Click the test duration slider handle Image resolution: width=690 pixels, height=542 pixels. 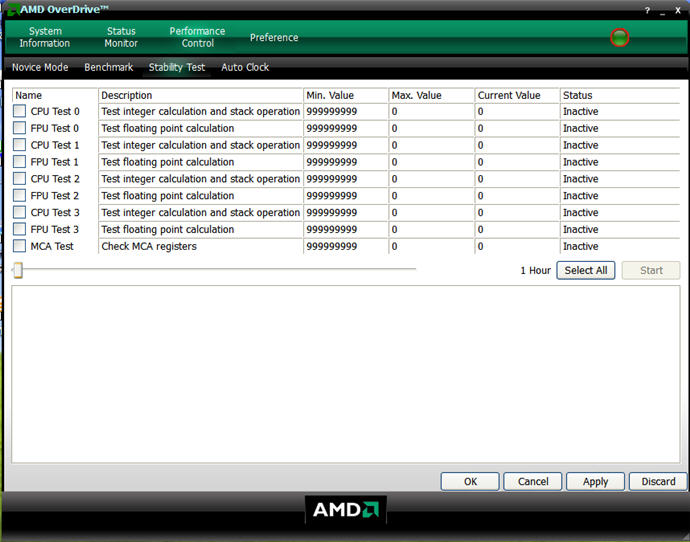[x=18, y=270]
